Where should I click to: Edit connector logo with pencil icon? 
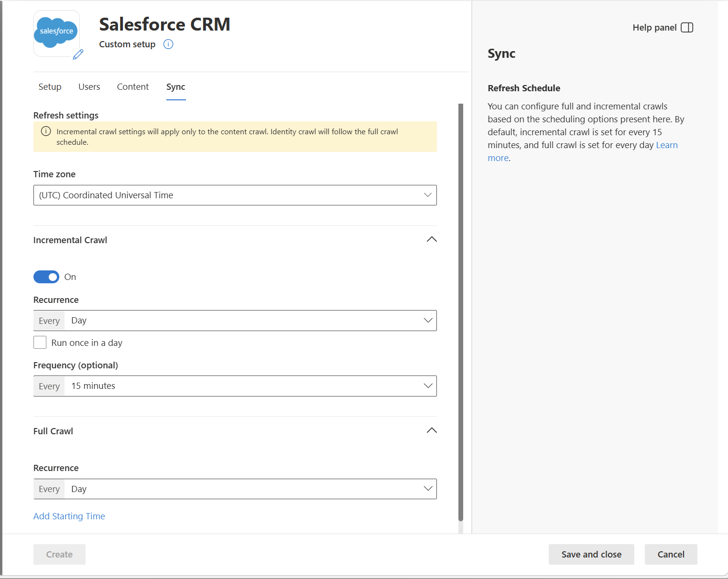pyautogui.click(x=78, y=54)
